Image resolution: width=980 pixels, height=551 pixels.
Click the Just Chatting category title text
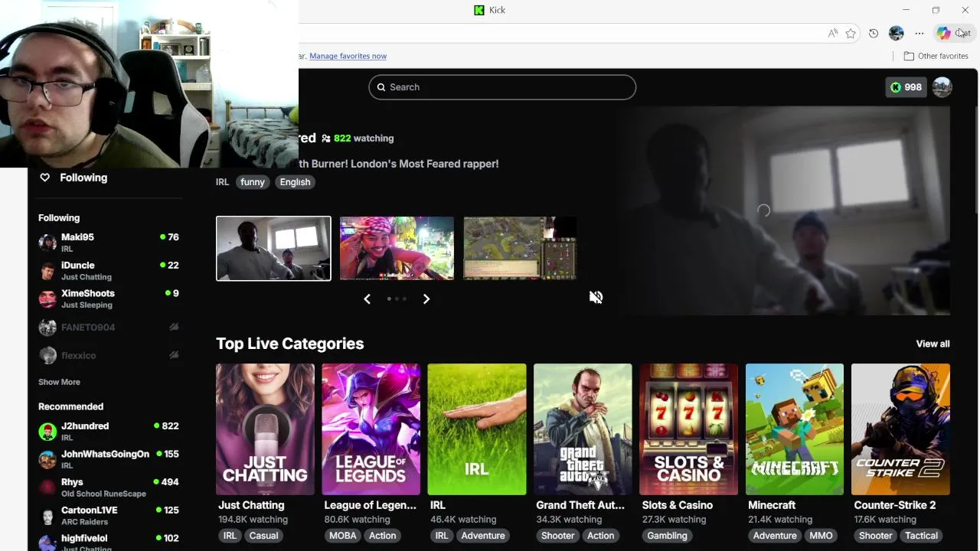(x=251, y=505)
